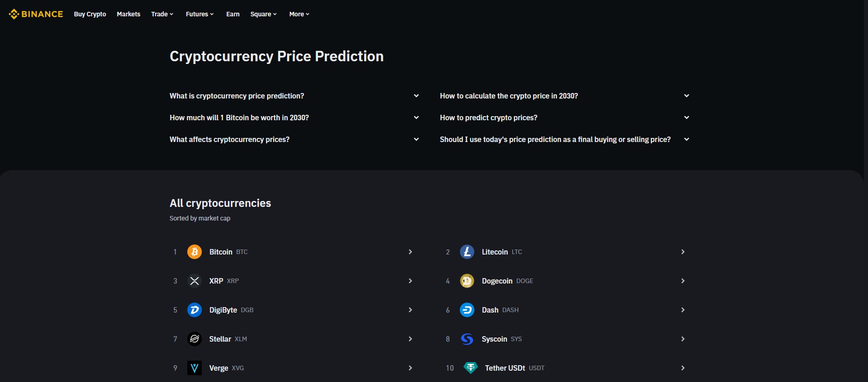Image resolution: width=868 pixels, height=382 pixels.
Task: Click the Buy Crypto link
Action: coord(89,14)
